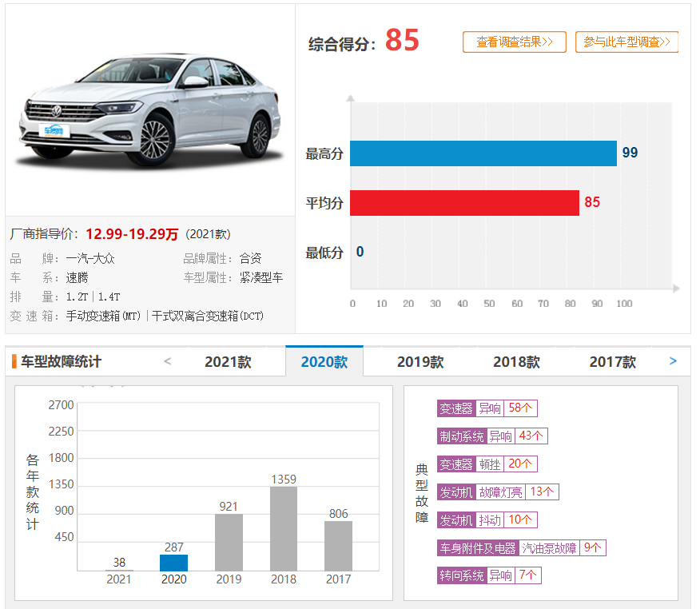This screenshot has height=609, width=700.
Task: Click the 车型故障统计 section heading
Action: click(62, 362)
